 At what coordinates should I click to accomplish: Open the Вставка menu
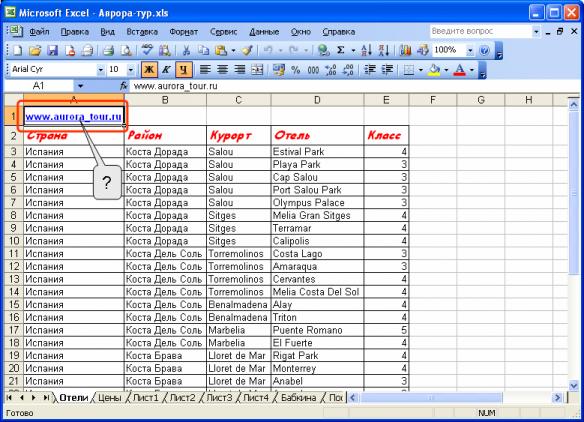142,32
